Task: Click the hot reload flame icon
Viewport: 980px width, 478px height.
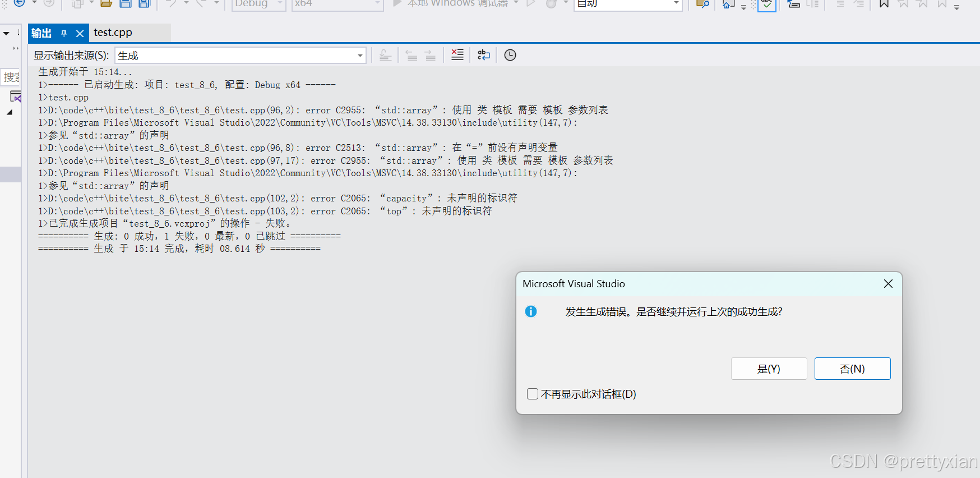Action: click(552, 4)
